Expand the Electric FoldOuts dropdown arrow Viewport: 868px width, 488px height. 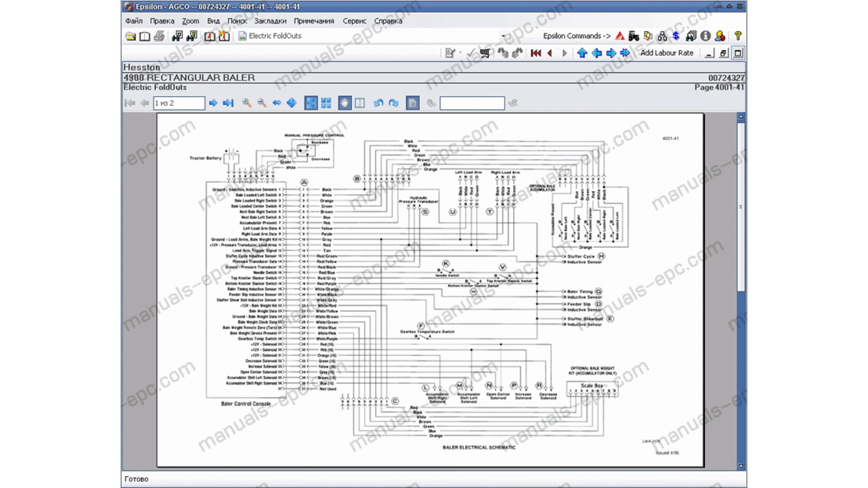tap(503, 36)
